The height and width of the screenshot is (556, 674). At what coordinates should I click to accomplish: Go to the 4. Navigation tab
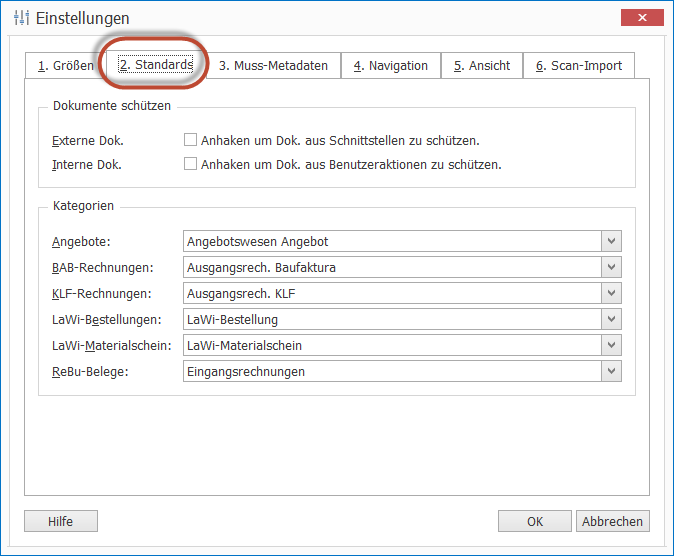point(390,66)
